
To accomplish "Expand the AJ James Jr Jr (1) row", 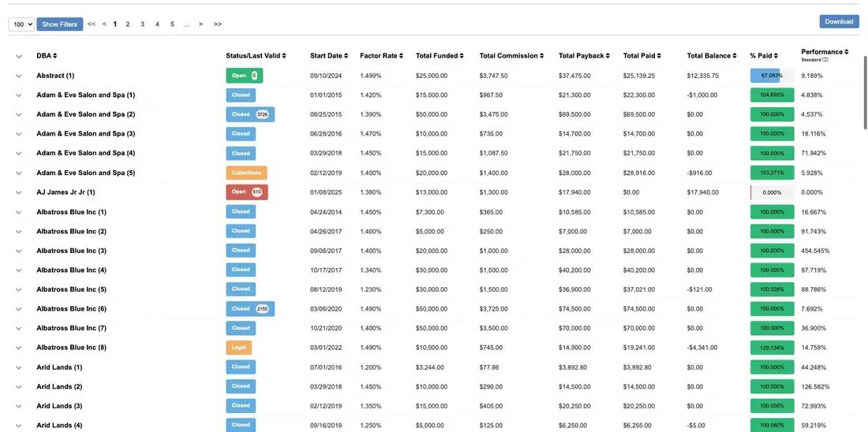I will (x=19, y=192).
